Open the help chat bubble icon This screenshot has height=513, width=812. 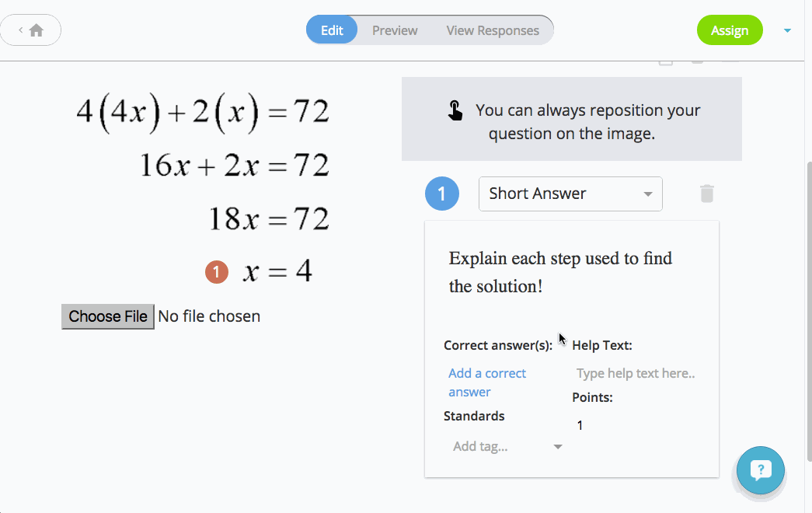coord(760,470)
